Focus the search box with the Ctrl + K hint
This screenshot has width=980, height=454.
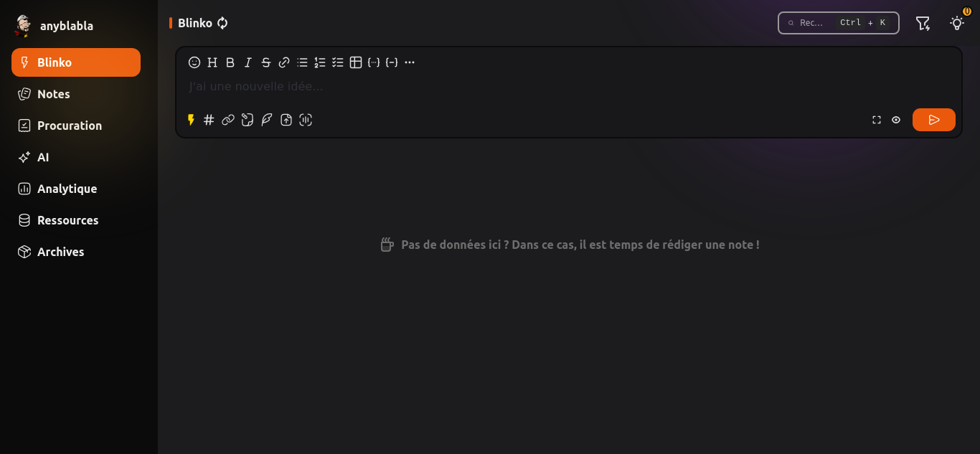click(x=839, y=23)
